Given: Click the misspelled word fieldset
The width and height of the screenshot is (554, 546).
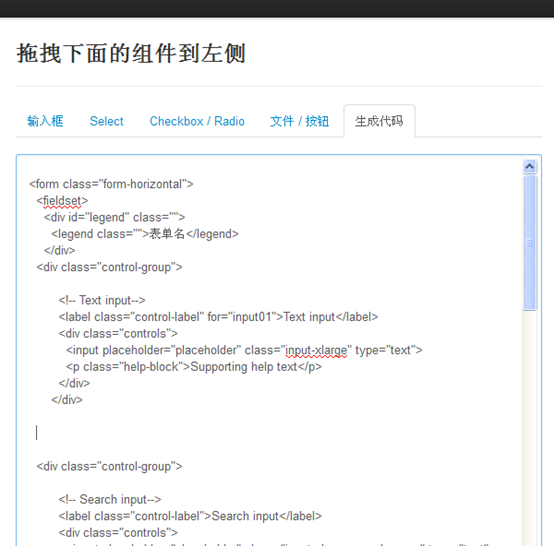Looking at the screenshot, I should (x=62, y=201).
